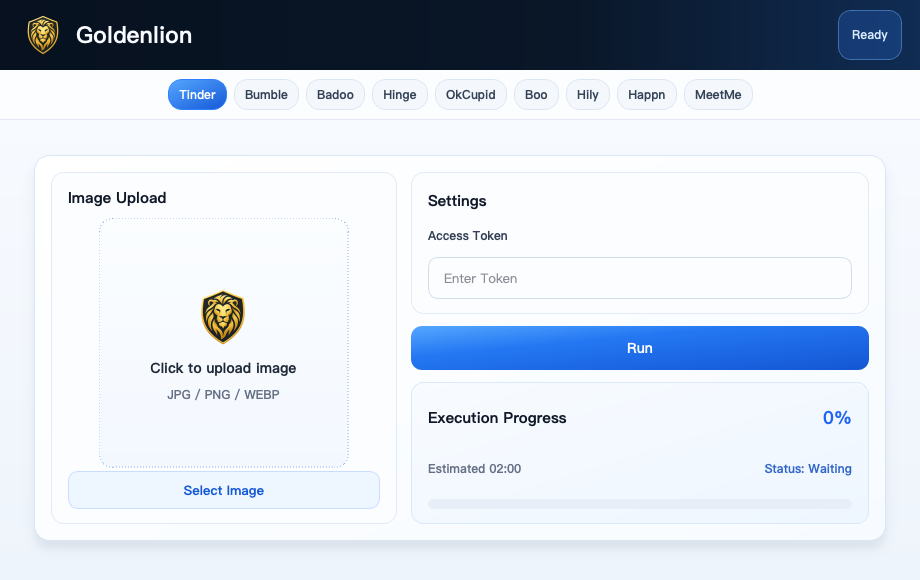
Task: Click the Select Image button
Action: point(224,490)
